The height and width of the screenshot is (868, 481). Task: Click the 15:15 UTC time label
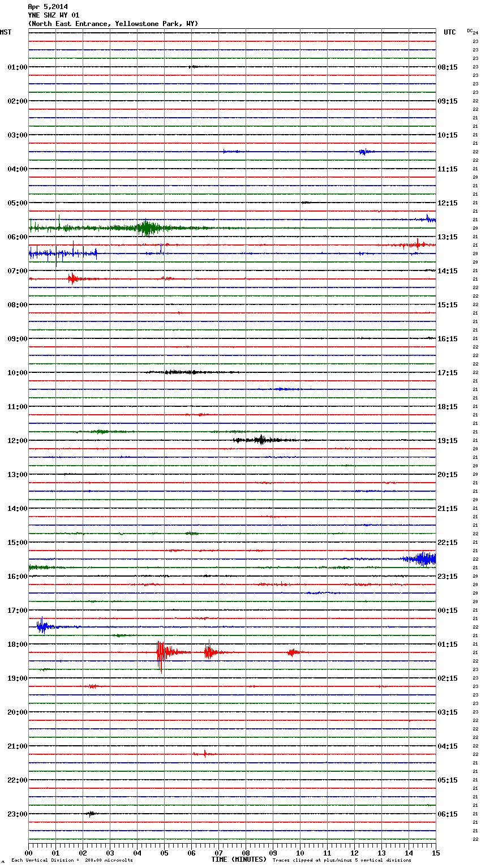click(x=448, y=305)
